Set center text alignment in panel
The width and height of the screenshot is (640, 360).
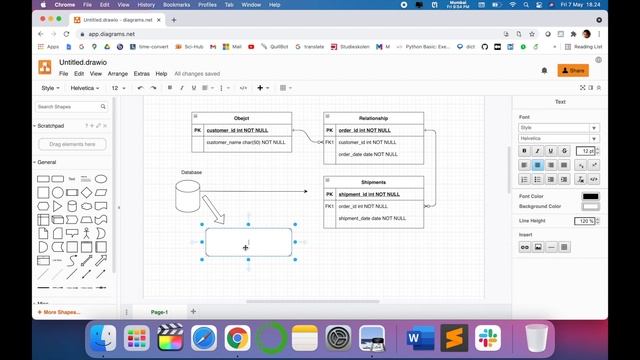pyautogui.click(x=538, y=165)
